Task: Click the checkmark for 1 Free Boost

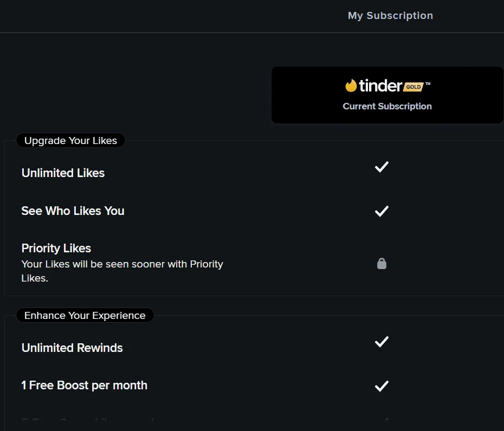Action: click(x=382, y=386)
